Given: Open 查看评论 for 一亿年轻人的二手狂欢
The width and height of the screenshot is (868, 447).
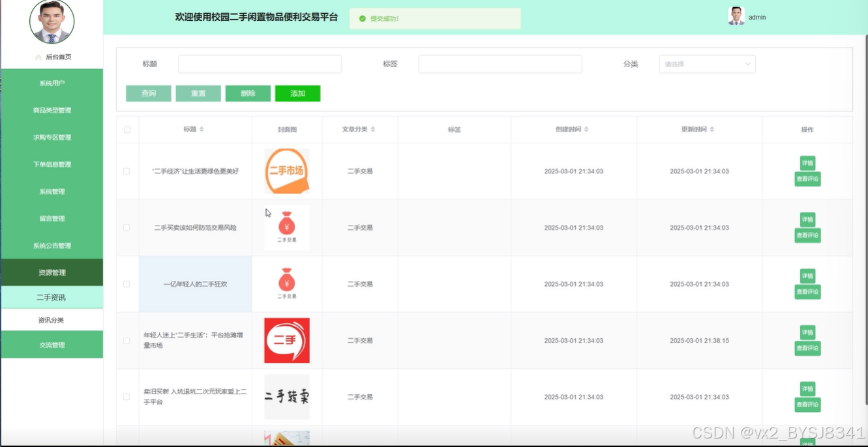Looking at the screenshot, I should coord(807,292).
